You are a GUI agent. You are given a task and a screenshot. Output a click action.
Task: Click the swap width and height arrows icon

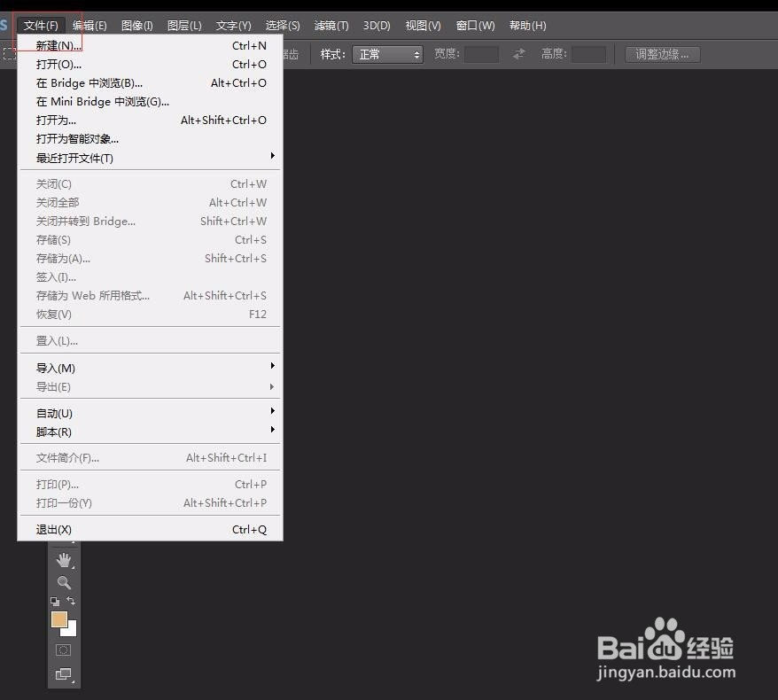click(519, 53)
